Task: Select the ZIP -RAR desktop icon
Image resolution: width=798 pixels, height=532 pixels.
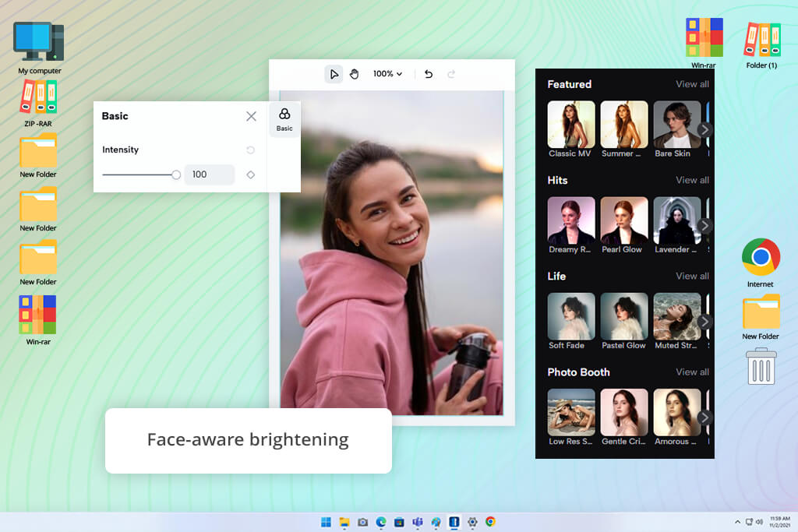Action: (x=38, y=104)
